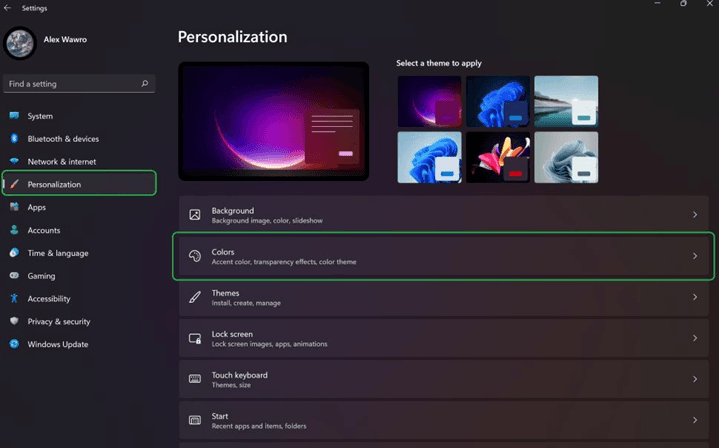Click the Start row icon
Image resolution: width=719 pixels, height=448 pixels.
click(195, 420)
